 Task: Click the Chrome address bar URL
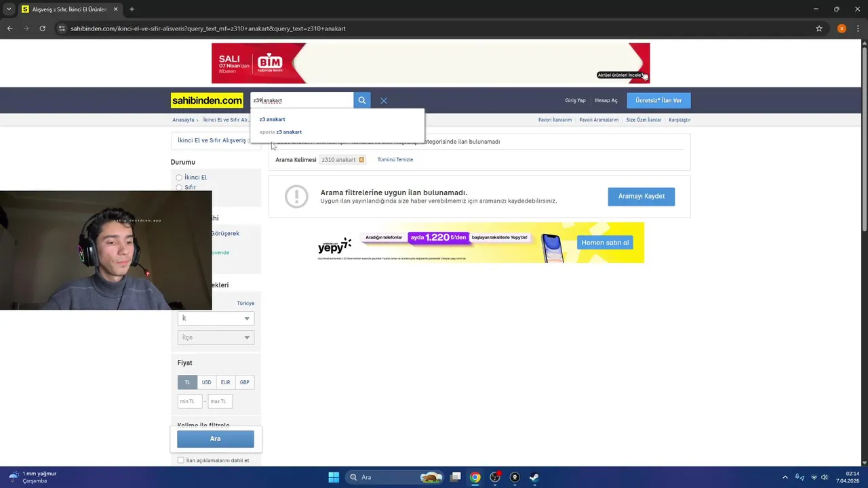208,28
